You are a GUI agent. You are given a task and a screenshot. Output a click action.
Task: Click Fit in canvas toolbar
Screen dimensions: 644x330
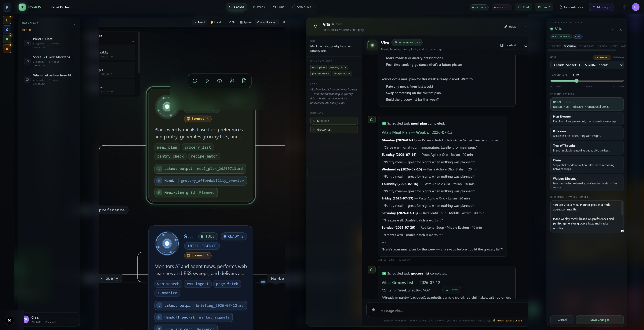point(231,22)
